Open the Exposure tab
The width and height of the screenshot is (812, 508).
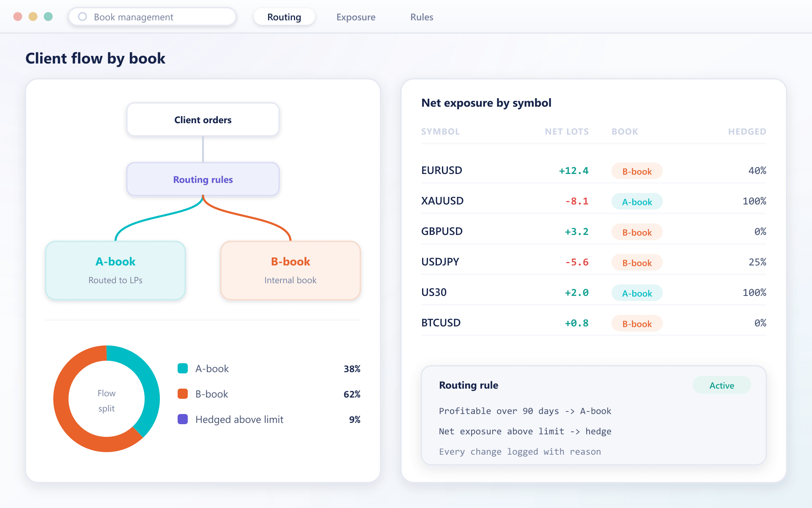tap(356, 17)
